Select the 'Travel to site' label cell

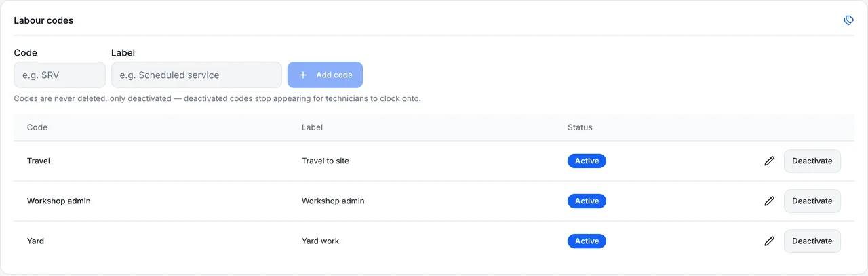325,161
